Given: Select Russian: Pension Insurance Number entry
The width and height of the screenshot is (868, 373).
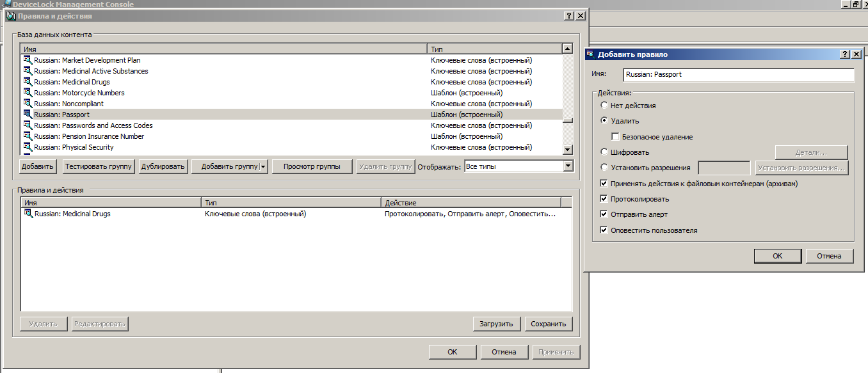Looking at the screenshot, I should tap(89, 136).
